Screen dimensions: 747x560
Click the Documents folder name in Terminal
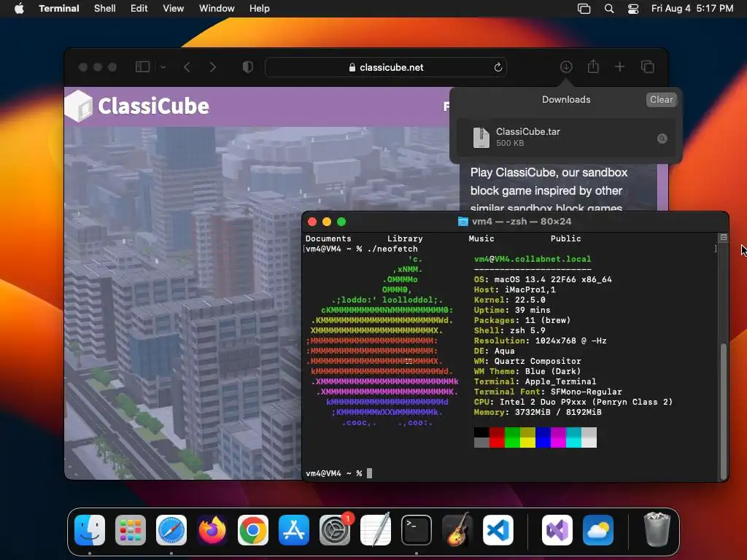click(328, 238)
